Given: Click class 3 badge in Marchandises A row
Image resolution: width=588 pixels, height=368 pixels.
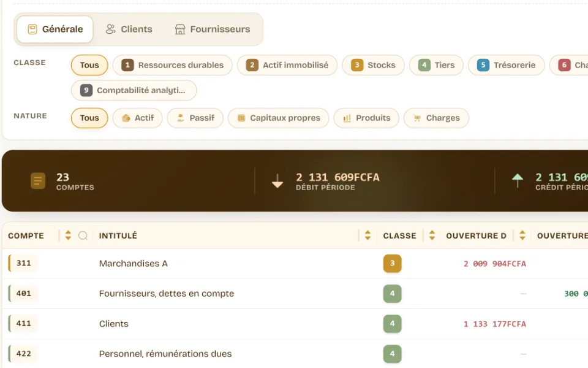Looking at the screenshot, I should coord(392,263).
